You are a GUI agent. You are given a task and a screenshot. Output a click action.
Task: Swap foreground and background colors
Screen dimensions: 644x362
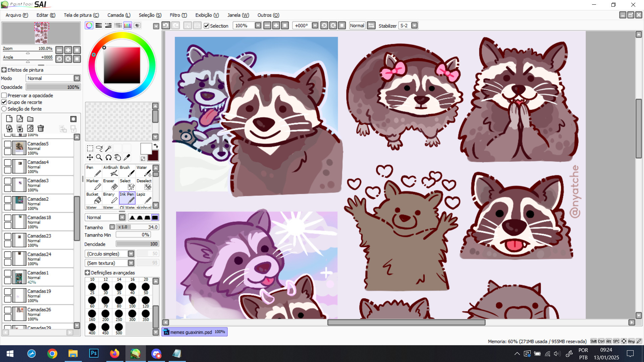pyautogui.click(x=156, y=146)
